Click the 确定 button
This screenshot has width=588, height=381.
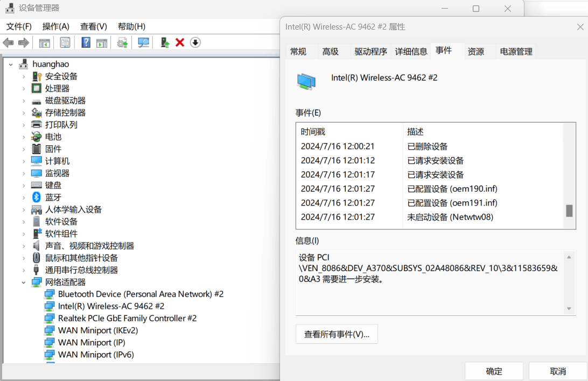coord(494,371)
